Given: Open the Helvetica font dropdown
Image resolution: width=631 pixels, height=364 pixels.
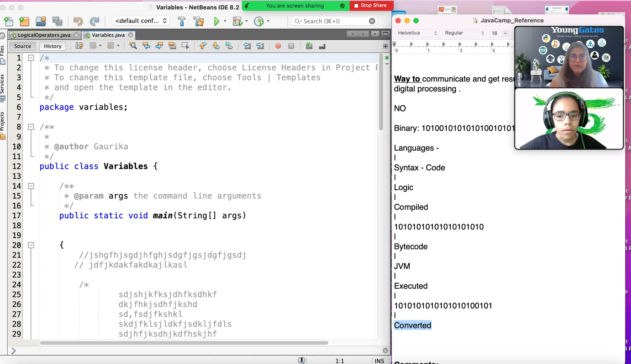Looking at the screenshot, I should 417,33.
